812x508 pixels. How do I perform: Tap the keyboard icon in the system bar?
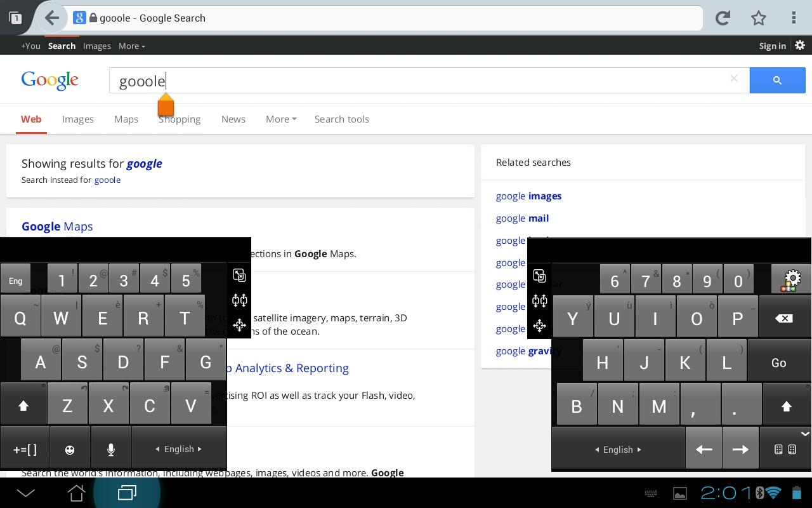point(651,493)
